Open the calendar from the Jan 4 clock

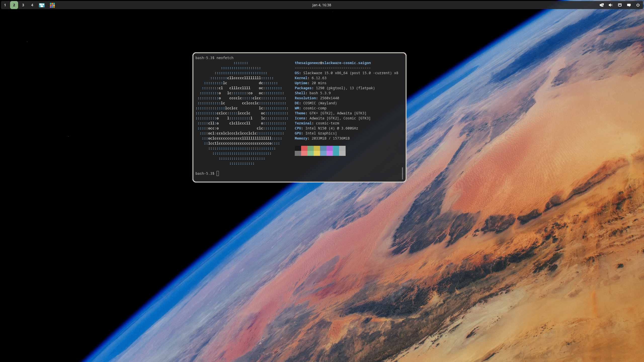point(321,5)
